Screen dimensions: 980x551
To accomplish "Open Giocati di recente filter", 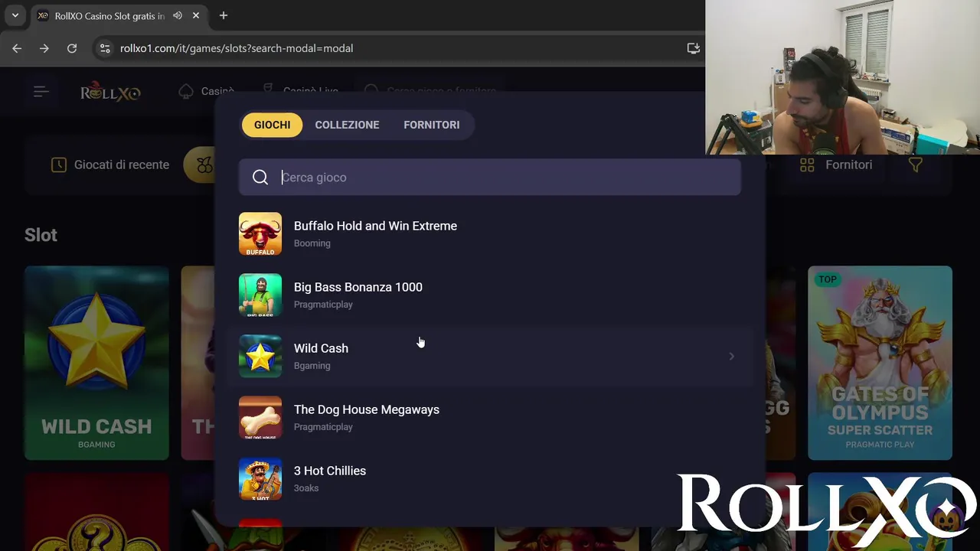I will tap(110, 165).
